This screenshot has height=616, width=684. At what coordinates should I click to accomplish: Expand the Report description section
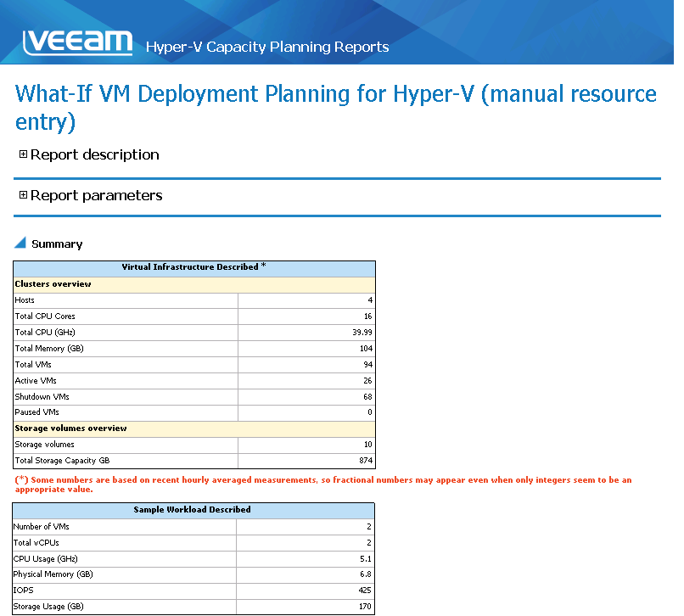coord(23,154)
